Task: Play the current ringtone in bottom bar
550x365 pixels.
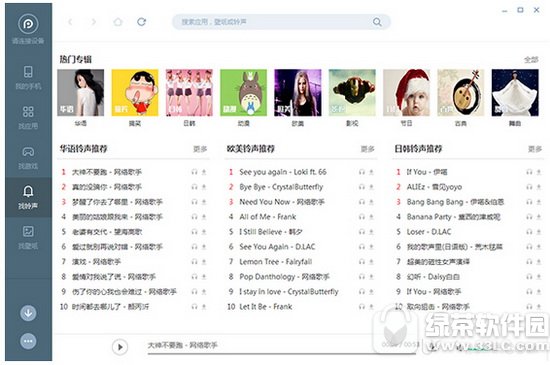Action: pyautogui.click(x=120, y=347)
